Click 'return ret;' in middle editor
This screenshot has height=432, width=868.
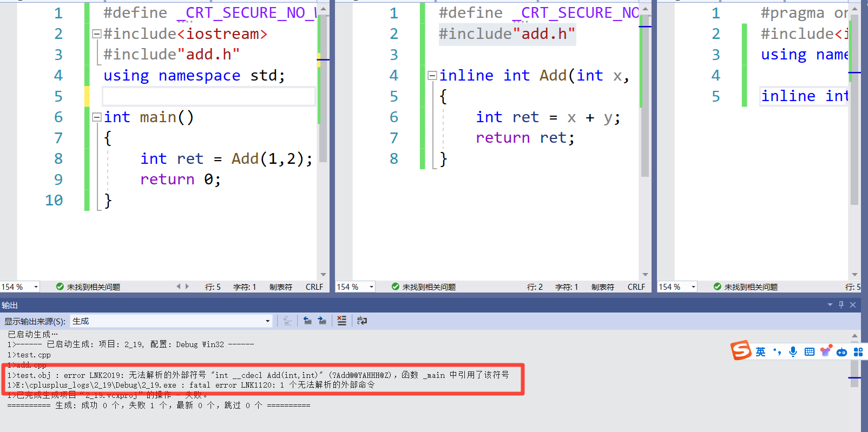click(525, 138)
